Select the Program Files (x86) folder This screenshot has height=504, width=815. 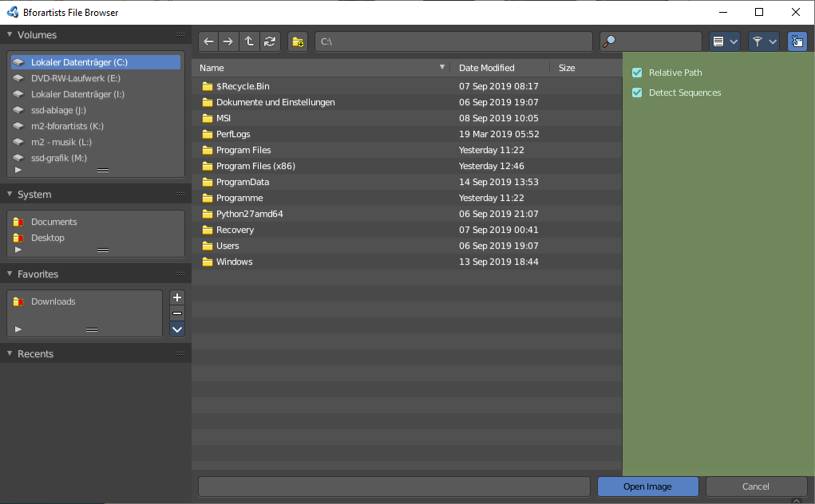(x=407, y=166)
